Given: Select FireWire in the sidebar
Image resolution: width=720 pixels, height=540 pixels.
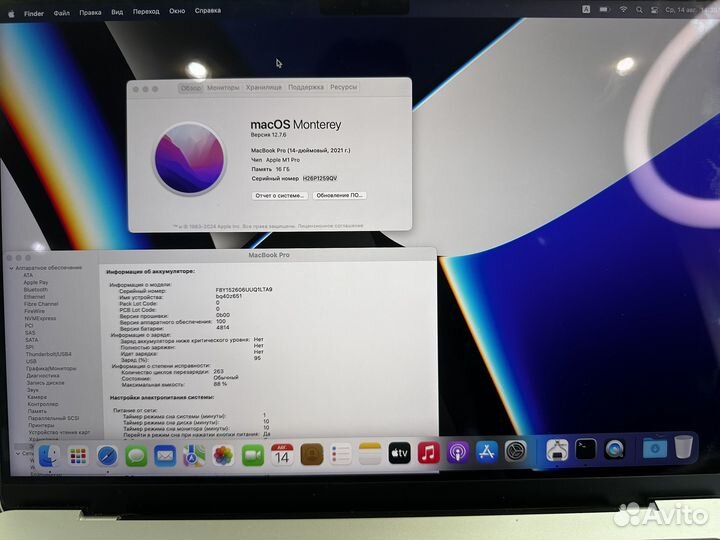Looking at the screenshot, I should pyautogui.click(x=34, y=311).
